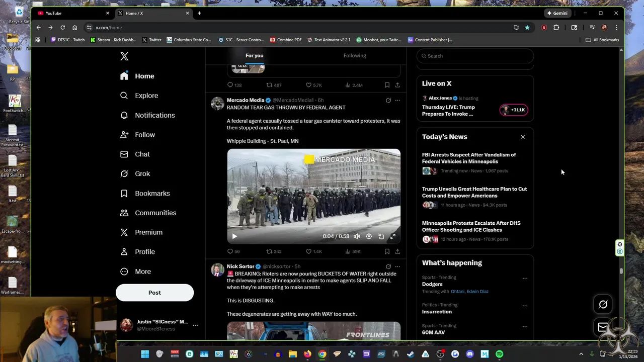The width and height of the screenshot is (644, 362).
Task: Switch to the YouTube browser tab
Action: point(73,13)
